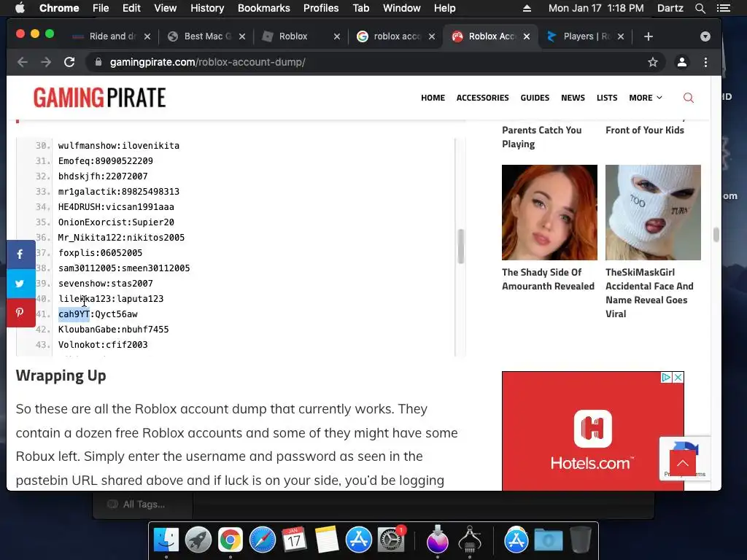Open the Chrome profile avatar icon
Viewport: 747px width, 560px height.
pos(682,63)
